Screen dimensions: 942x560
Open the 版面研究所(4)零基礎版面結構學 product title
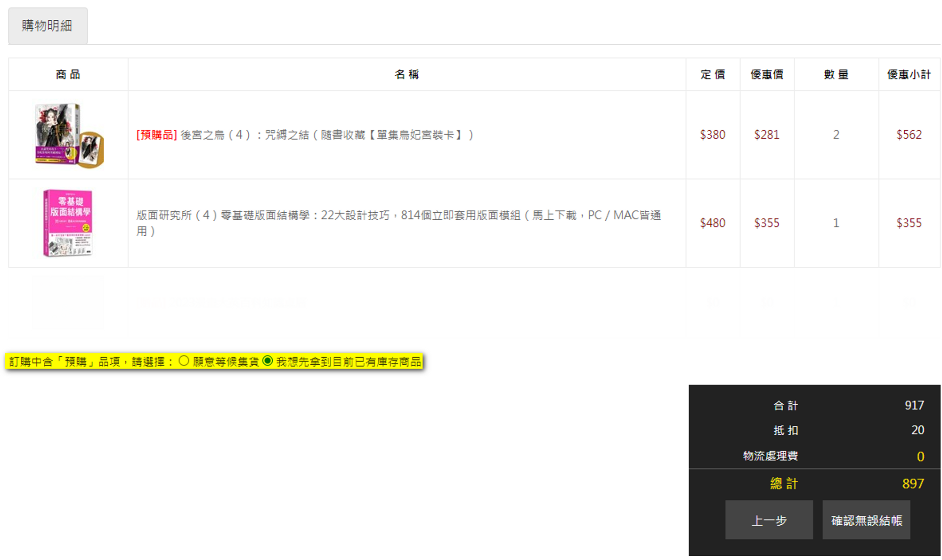coord(398,223)
